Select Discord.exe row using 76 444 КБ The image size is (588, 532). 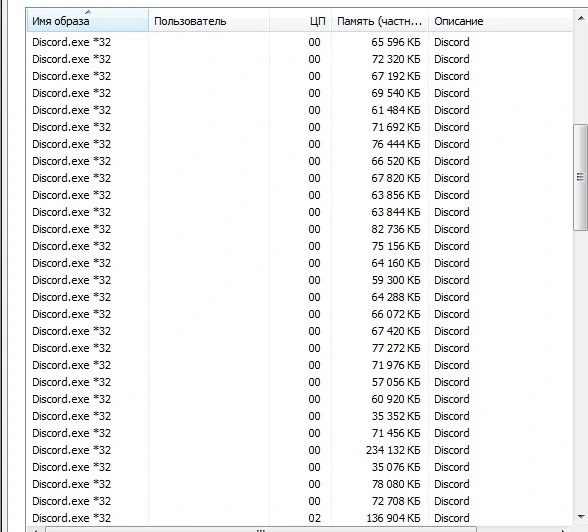click(299, 144)
